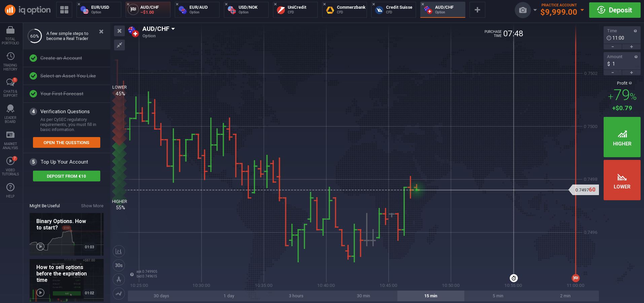The height and width of the screenshot is (303, 644).
Task: Click the Create an Account checkmark
Action: coord(33,58)
